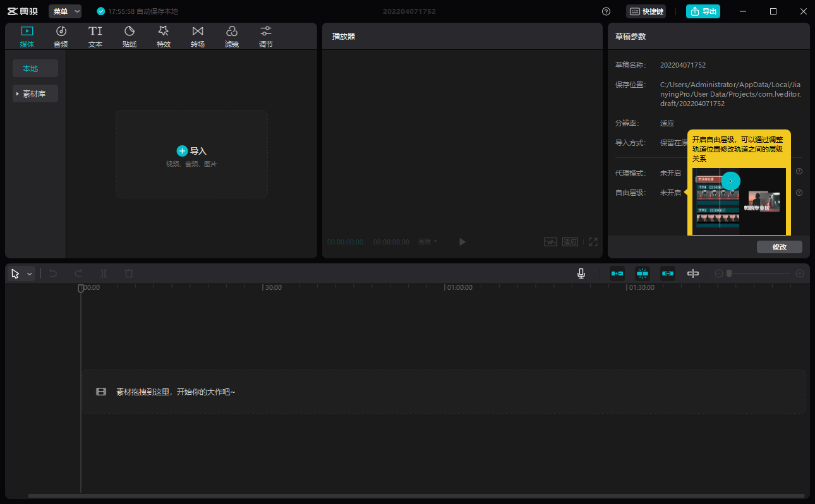Image resolution: width=815 pixels, height=504 pixels.
Task: Open the 音频 (Audio) tab
Action: 61,37
